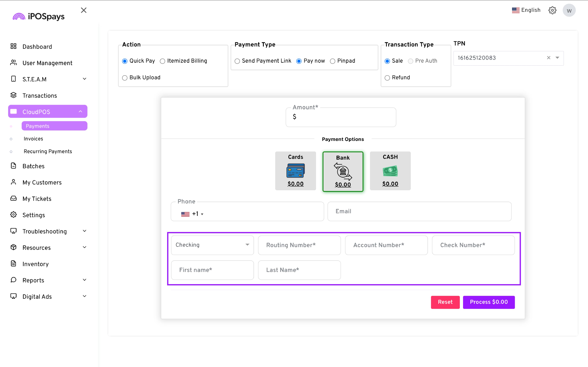Open the settings gear in top bar
588x367 pixels.
(x=552, y=10)
